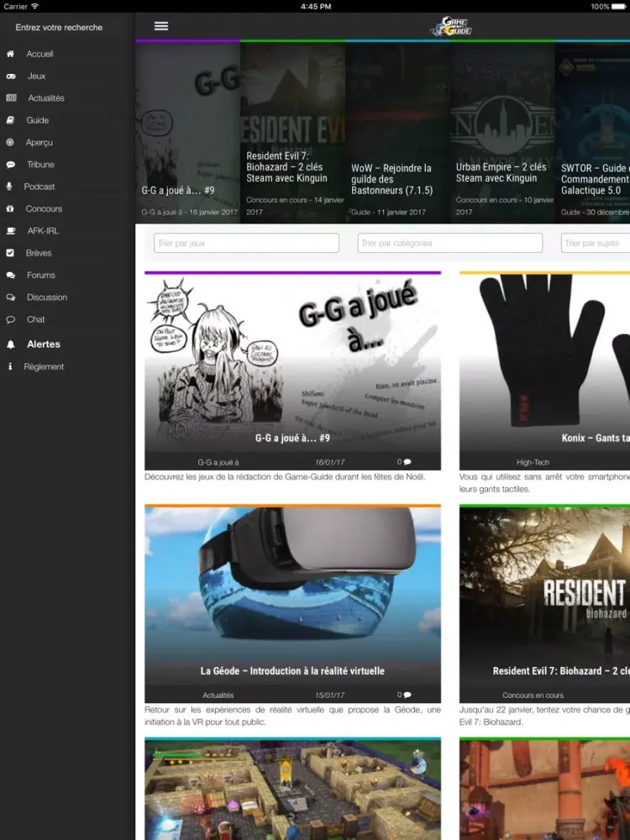Viewport: 630px width, 840px height.
Task: Click the eye icon beside Aperçu
Action: (10, 143)
